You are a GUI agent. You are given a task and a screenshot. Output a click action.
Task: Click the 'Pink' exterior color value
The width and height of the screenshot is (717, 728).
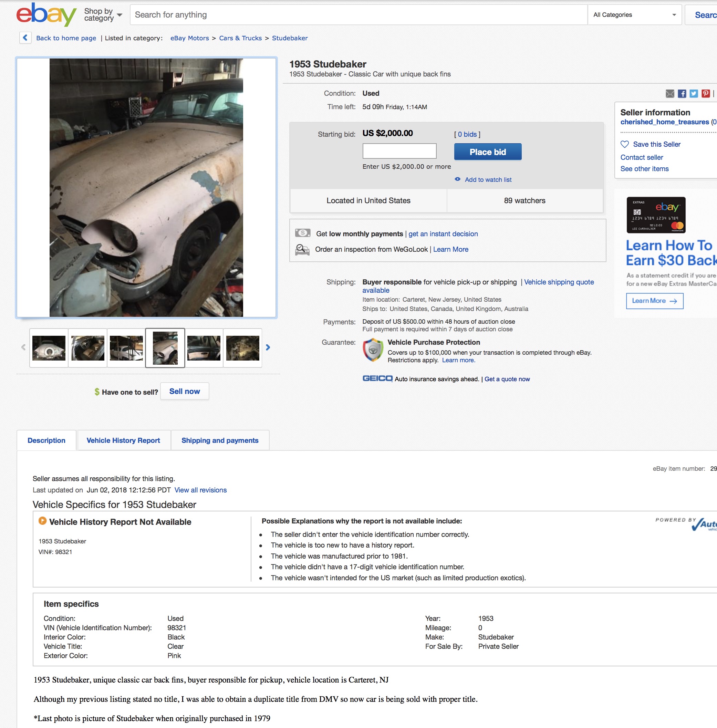(x=174, y=656)
